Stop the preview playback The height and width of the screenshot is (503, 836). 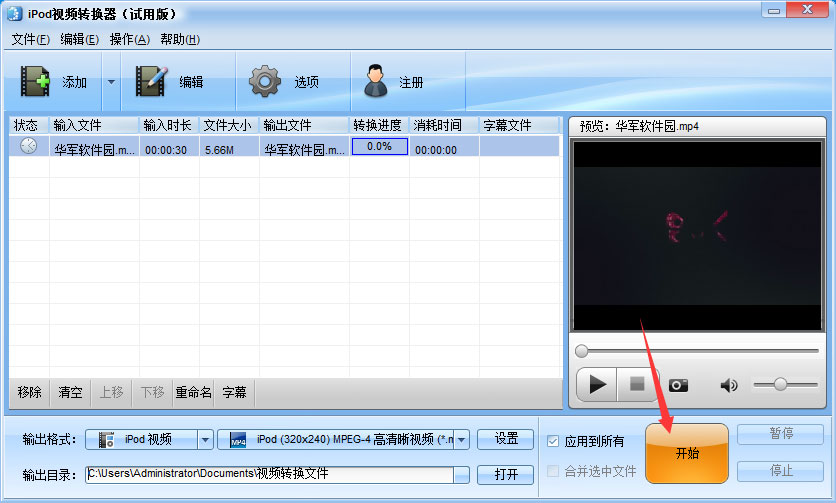click(x=636, y=385)
